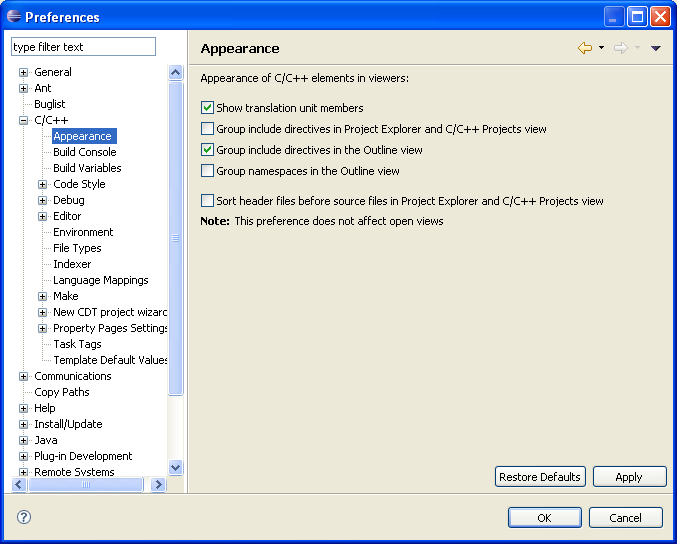
Task: Click the Apply button
Action: pyautogui.click(x=629, y=477)
